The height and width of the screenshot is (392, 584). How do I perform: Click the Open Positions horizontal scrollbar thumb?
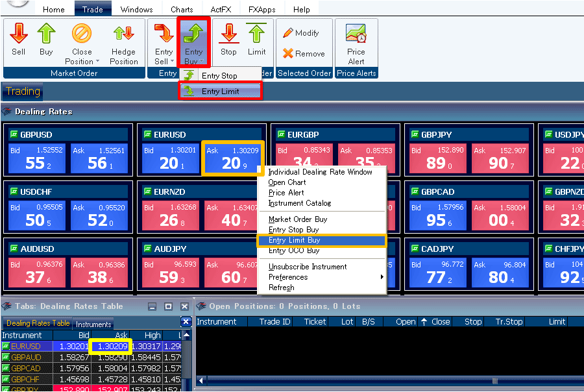(x=494, y=380)
